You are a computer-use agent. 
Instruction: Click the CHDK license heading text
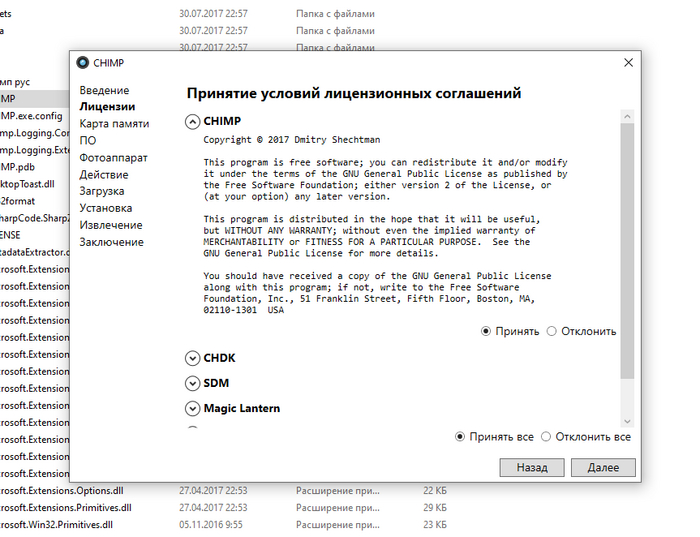click(x=219, y=358)
